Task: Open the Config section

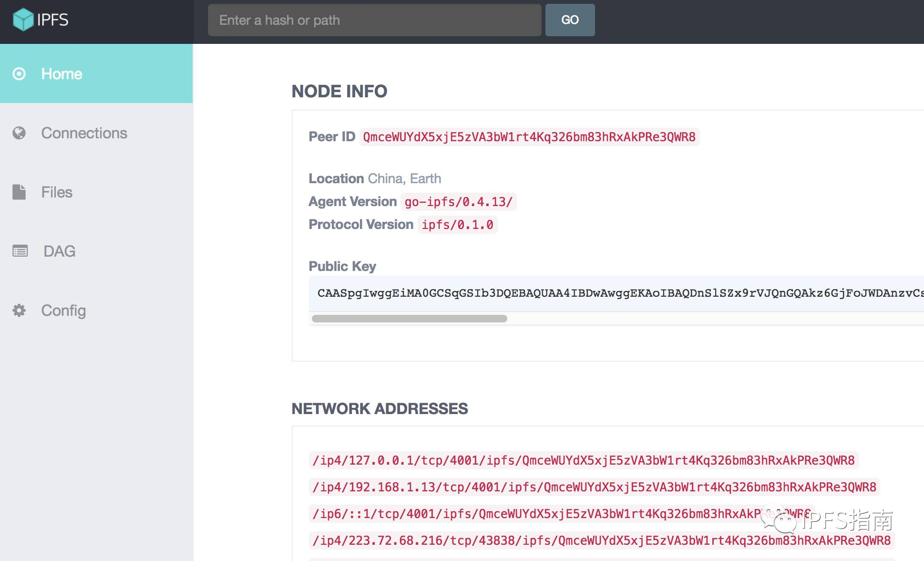Action: [96, 311]
